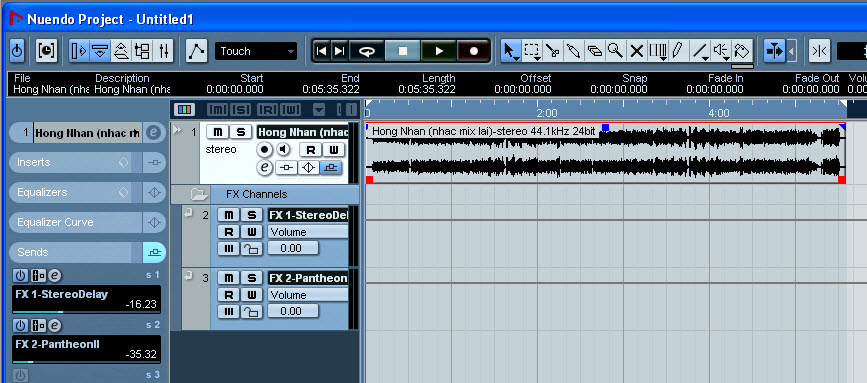Start playback with the Play button

coord(438,51)
